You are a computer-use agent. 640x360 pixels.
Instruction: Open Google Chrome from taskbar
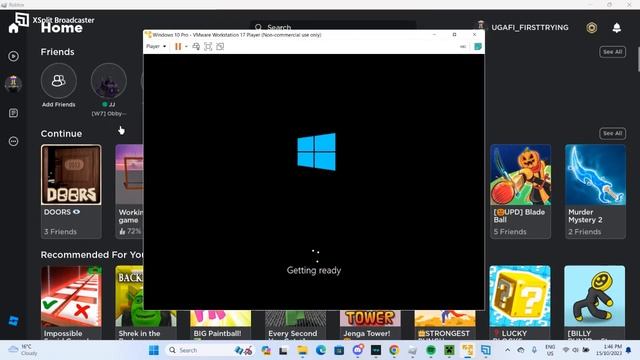(394, 350)
